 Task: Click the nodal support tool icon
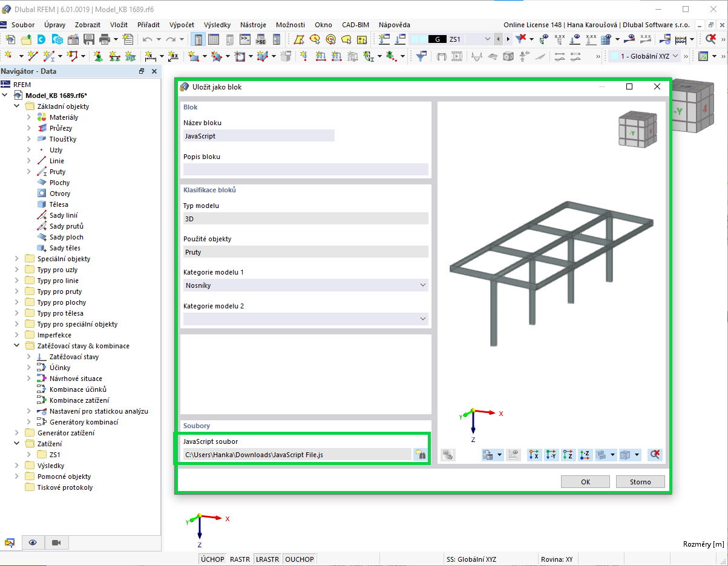pyautogui.click(x=97, y=56)
